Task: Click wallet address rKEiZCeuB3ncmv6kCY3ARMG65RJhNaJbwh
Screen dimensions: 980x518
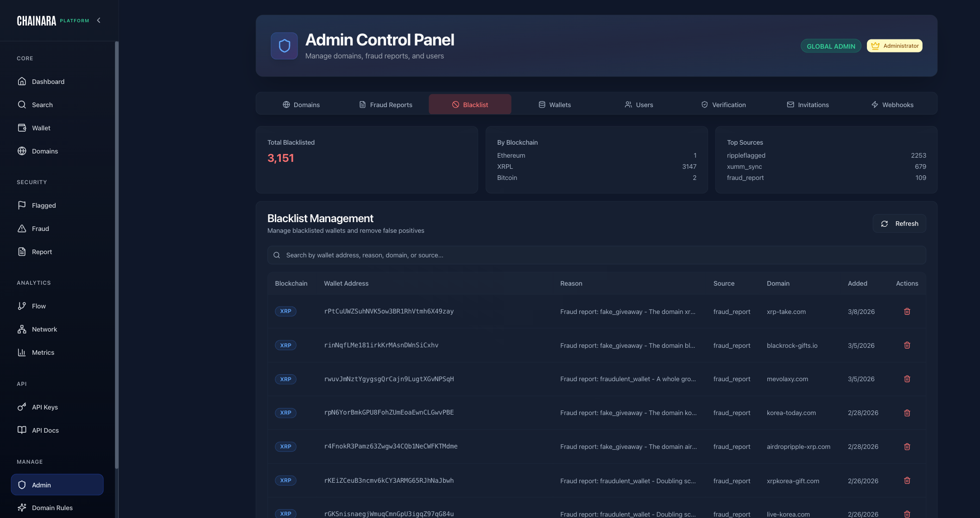Action: point(389,480)
